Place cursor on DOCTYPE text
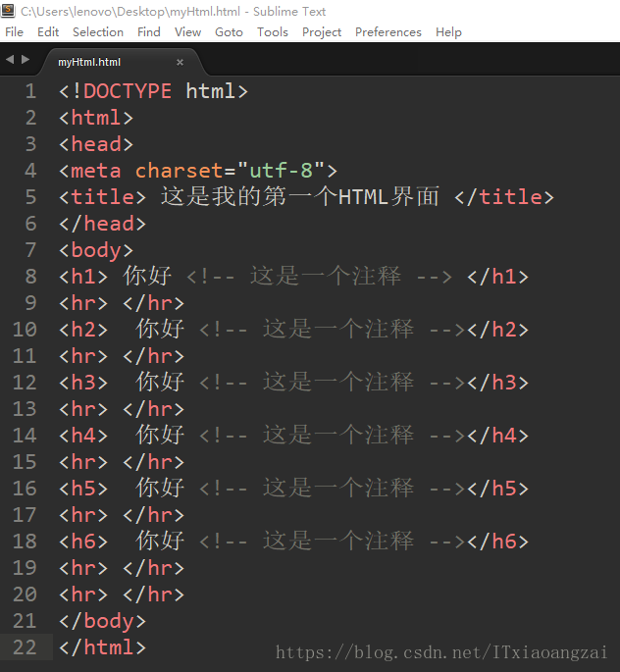620x672 pixels. (x=128, y=91)
